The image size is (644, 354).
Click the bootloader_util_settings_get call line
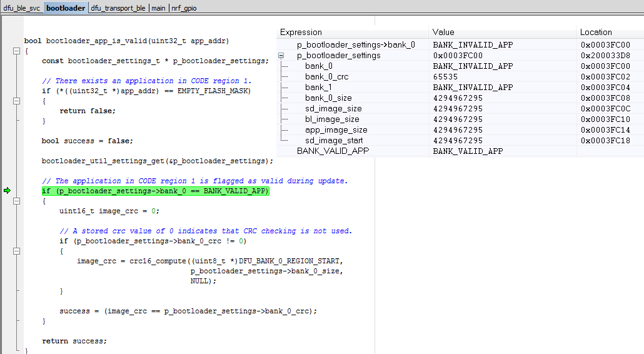click(x=158, y=161)
